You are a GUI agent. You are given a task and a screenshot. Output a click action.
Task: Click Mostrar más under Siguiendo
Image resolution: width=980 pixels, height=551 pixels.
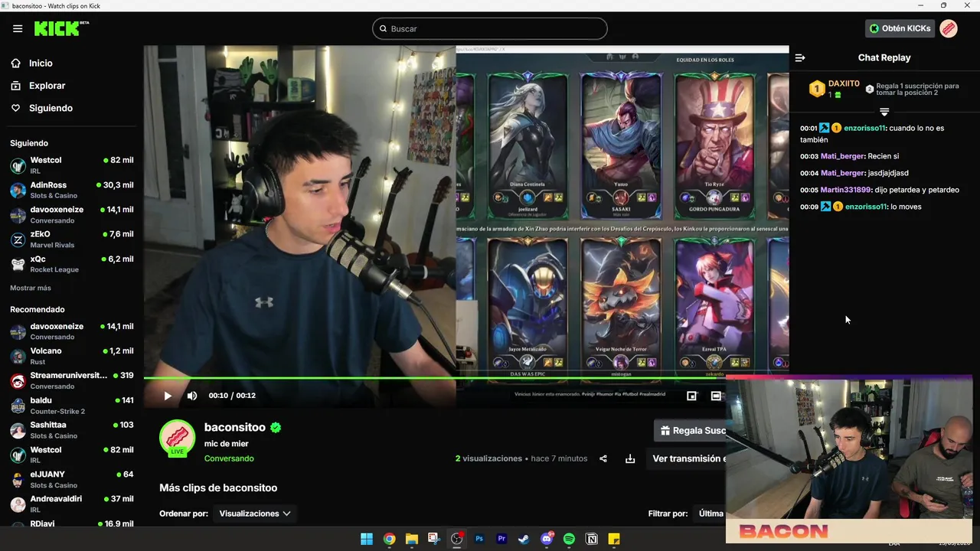click(x=31, y=288)
